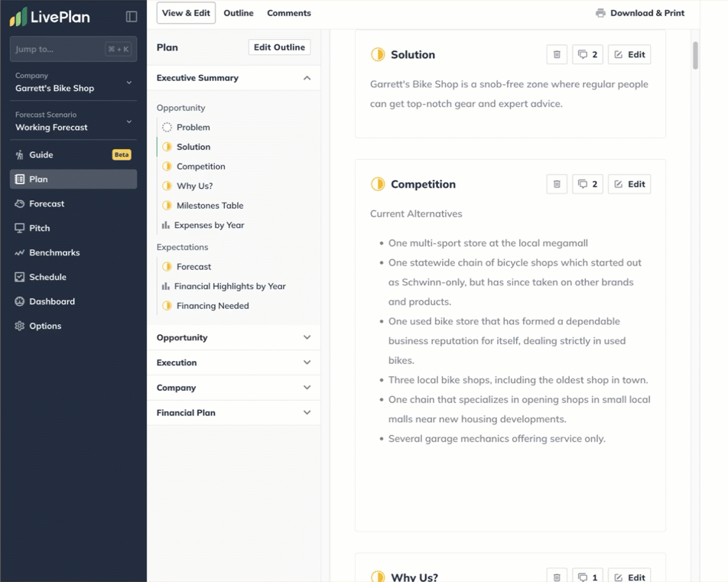Select Forecast under Expectations in outline
The image size is (728, 582).
tap(193, 267)
